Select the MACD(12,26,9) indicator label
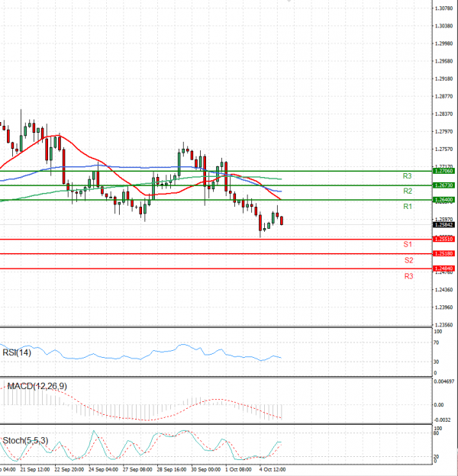This screenshot has width=458, height=476. coord(37,386)
